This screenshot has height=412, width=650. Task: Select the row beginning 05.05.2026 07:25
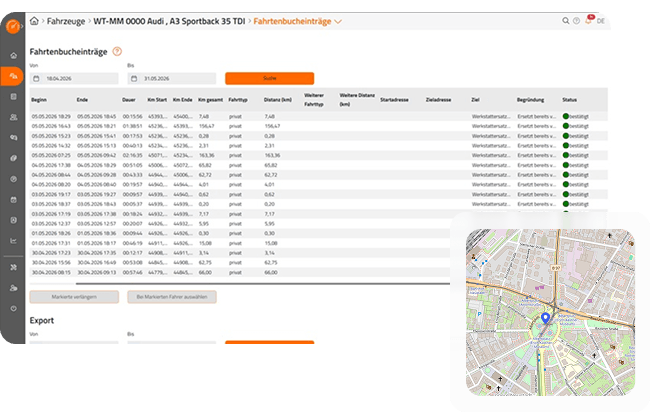(x=318, y=155)
